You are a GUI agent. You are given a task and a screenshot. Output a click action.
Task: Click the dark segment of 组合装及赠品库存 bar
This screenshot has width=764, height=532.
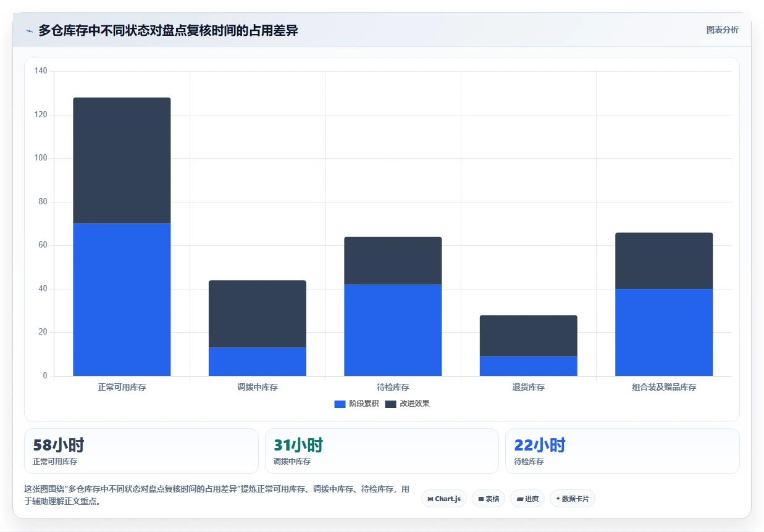click(664, 260)
